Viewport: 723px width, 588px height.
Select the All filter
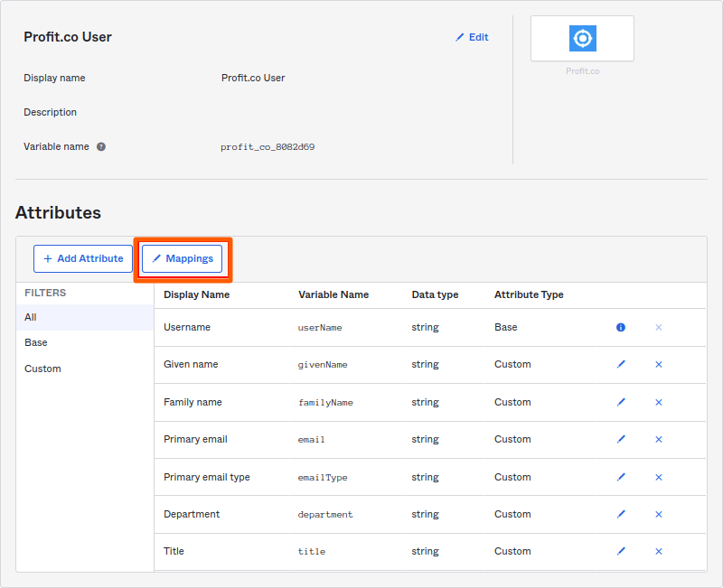(x=31, y=317)
